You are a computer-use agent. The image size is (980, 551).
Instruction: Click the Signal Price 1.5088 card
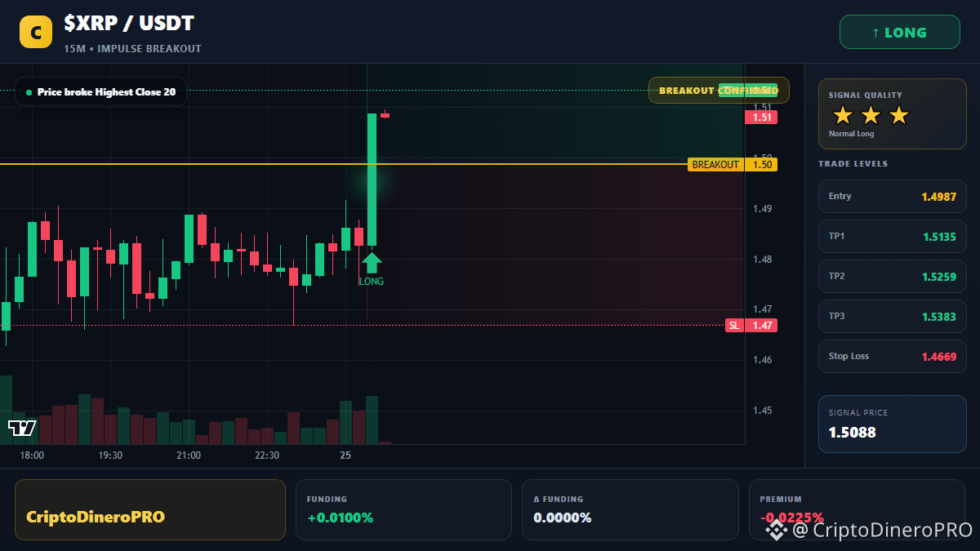coord(892,424)
